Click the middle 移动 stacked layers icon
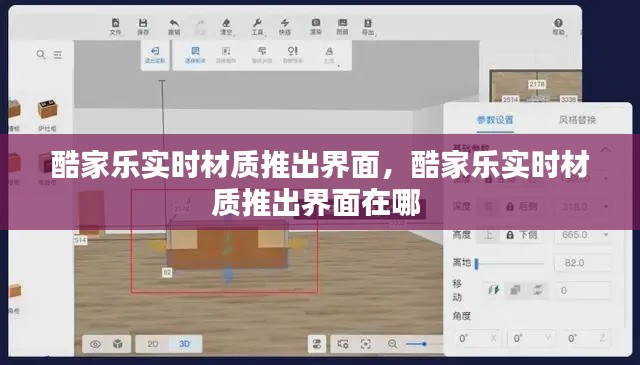This screenshot has height=365, width=640. [515, 290]
